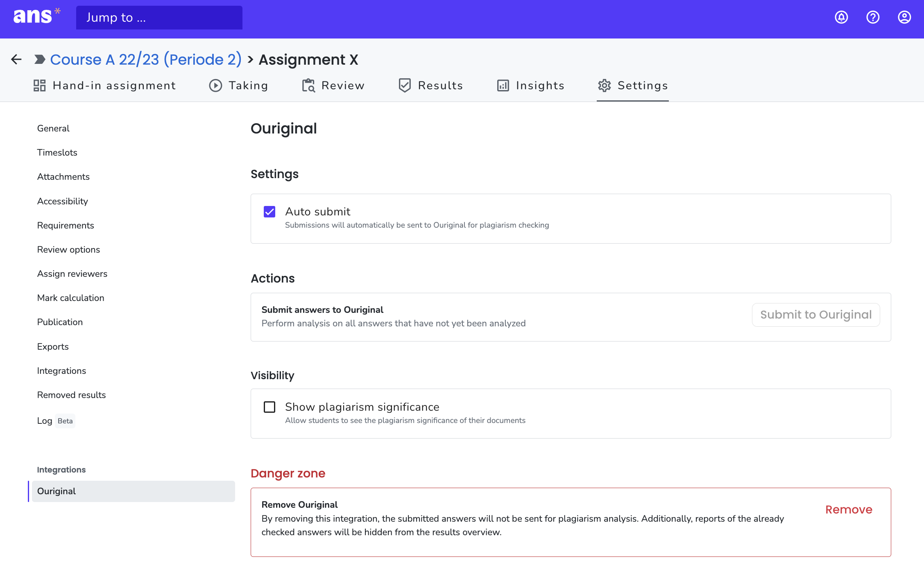The image size is (924, 570).
Task: Open Integrations below Exports in sidebar
Action: click(x=61, y=371)
